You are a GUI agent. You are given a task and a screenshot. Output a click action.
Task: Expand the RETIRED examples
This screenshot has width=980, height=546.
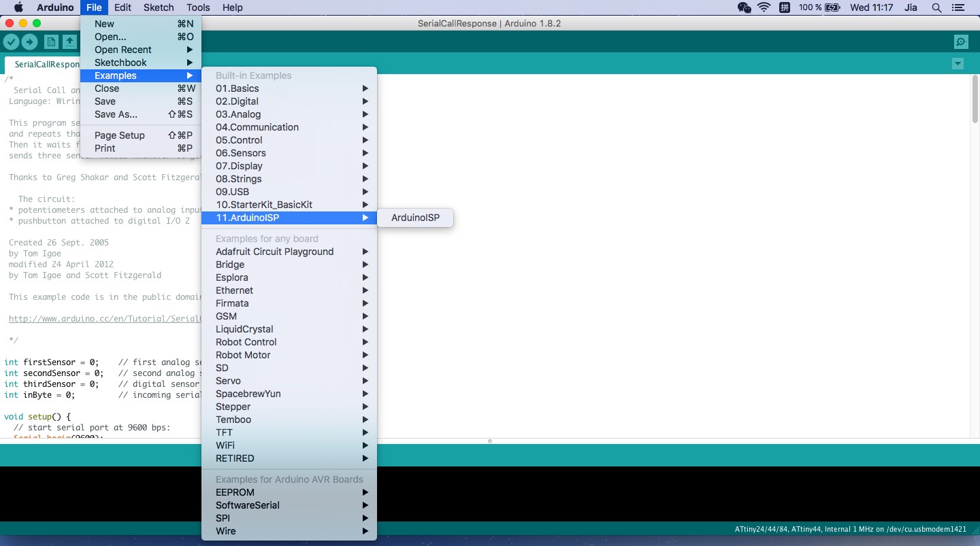coord(289,458)
